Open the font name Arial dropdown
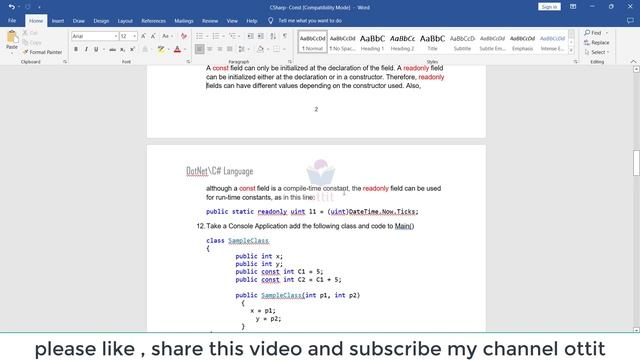 [116, 36]
